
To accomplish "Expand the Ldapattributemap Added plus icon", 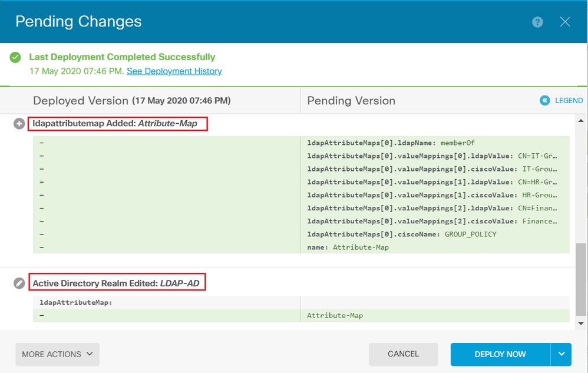I will tap(19, 124).
